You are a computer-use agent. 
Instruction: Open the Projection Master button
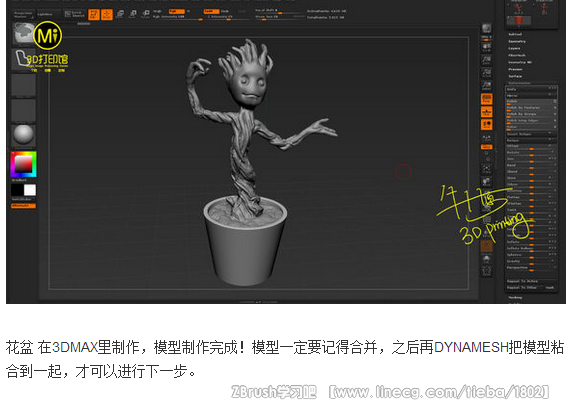24,15
